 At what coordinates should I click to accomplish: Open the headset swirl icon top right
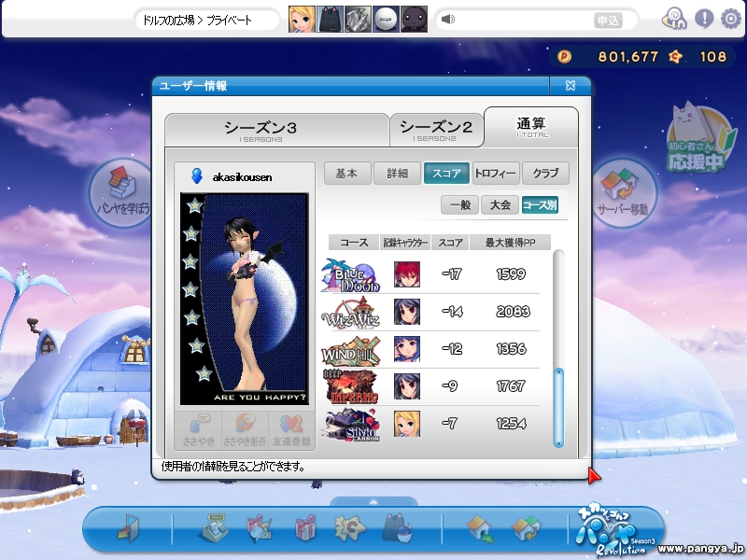click(674, 20)
